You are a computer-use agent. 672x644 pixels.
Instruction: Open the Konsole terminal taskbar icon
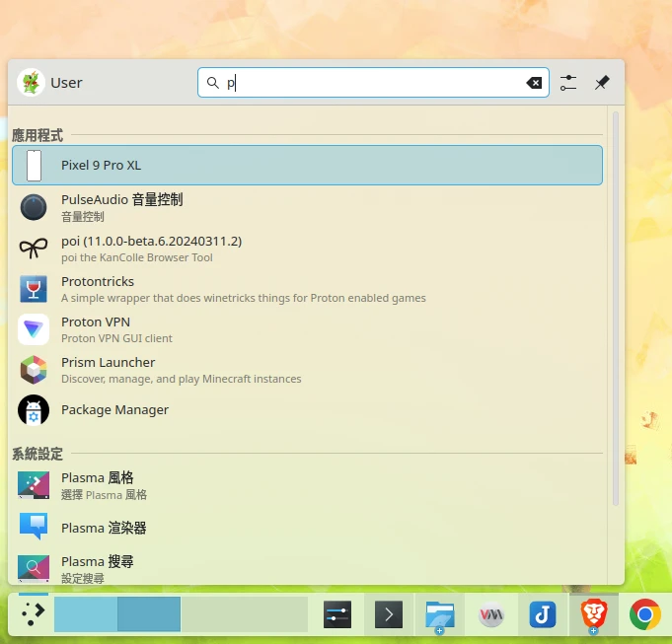click(x=388, y=614)
